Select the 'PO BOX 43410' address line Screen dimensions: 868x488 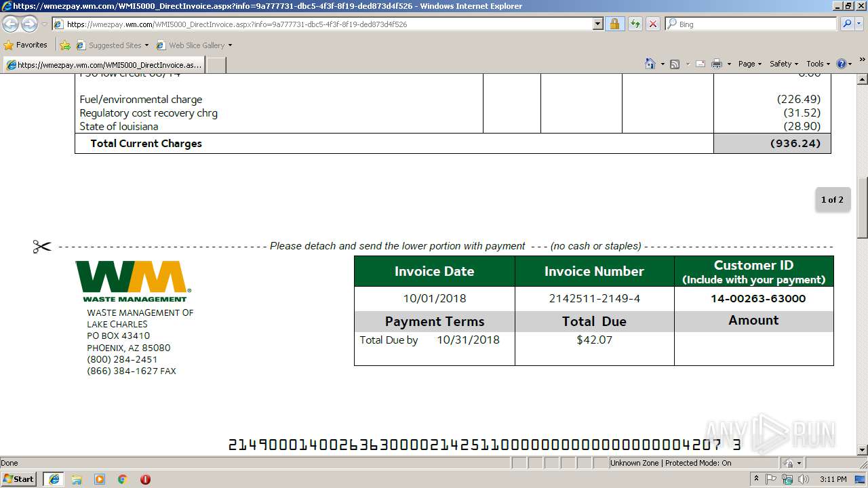point(119,335)
